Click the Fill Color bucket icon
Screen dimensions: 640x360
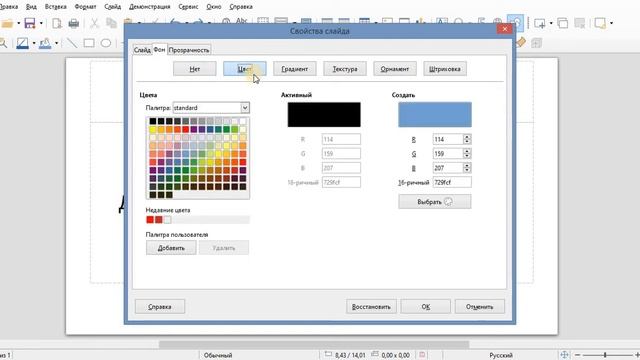45,43
